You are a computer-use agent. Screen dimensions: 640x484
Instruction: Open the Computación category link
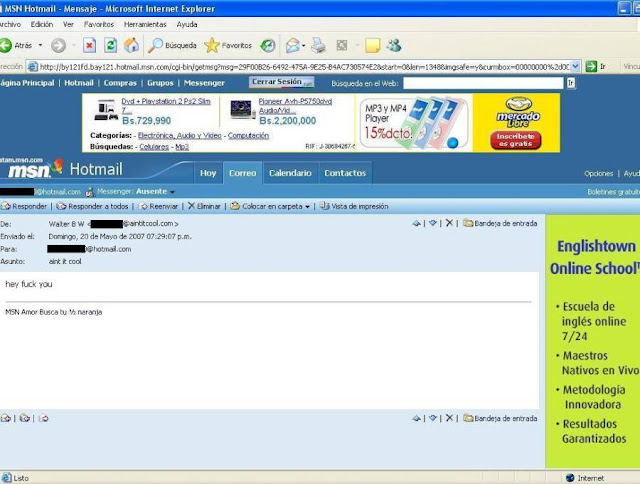[248, 135]
